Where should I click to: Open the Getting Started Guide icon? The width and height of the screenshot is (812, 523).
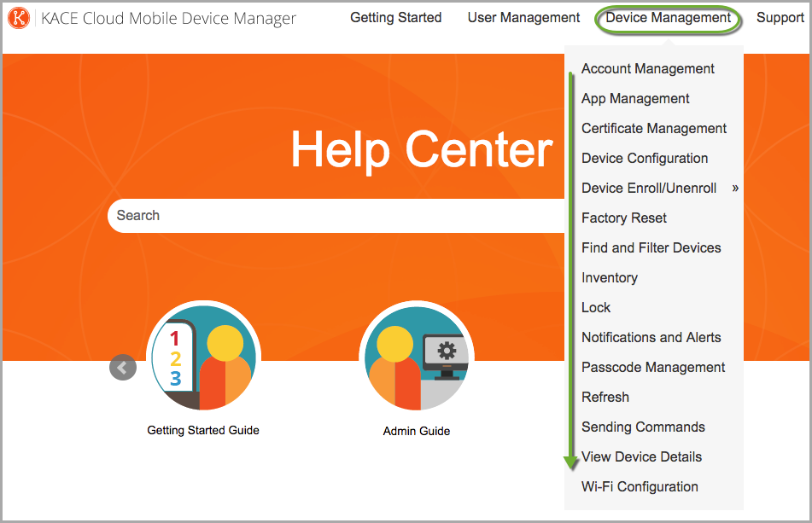203,357
